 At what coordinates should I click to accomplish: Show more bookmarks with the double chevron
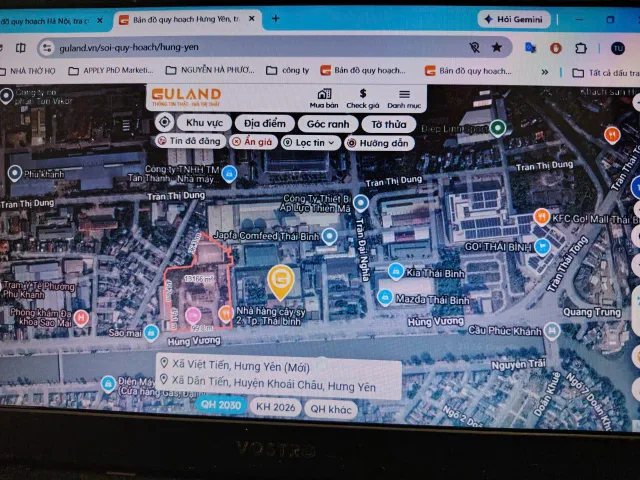click(x=544, y=72)
